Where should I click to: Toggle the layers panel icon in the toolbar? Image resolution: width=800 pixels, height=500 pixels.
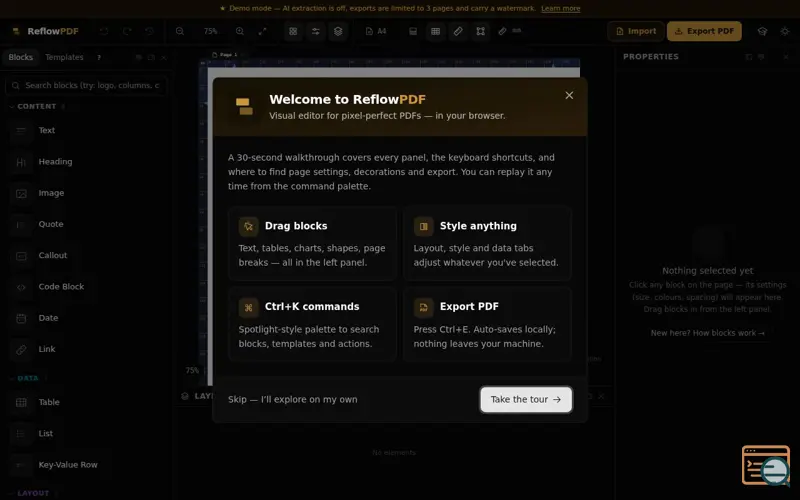click(x=338, y=31)
